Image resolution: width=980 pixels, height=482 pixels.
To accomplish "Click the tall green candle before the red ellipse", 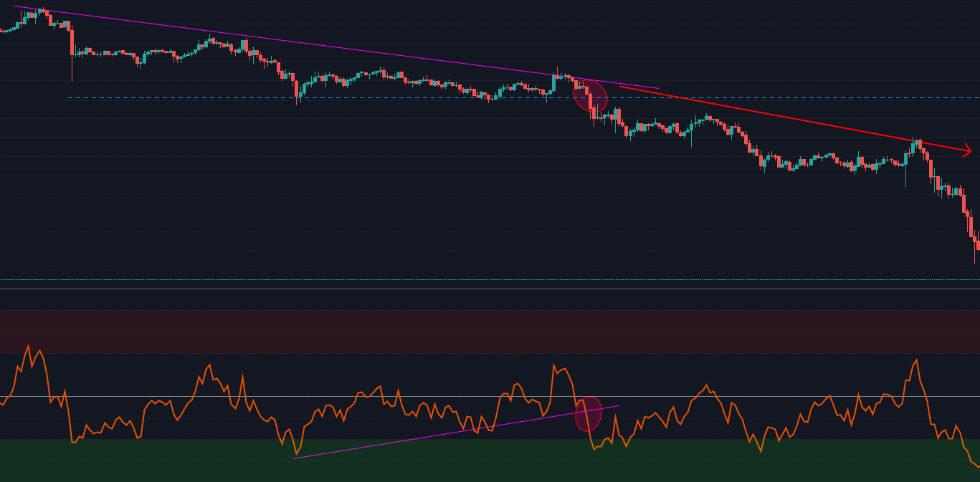I will 554,84.
